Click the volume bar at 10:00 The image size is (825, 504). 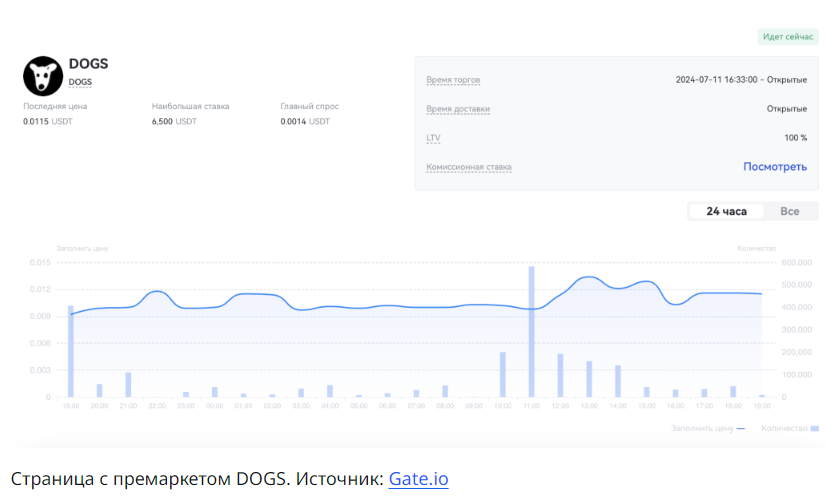point(502,375)
